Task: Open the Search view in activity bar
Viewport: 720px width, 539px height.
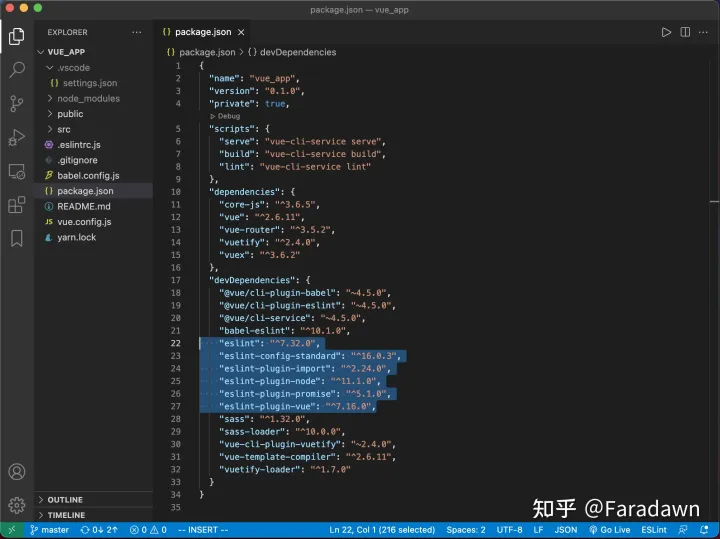Action: tap(17, 70)
